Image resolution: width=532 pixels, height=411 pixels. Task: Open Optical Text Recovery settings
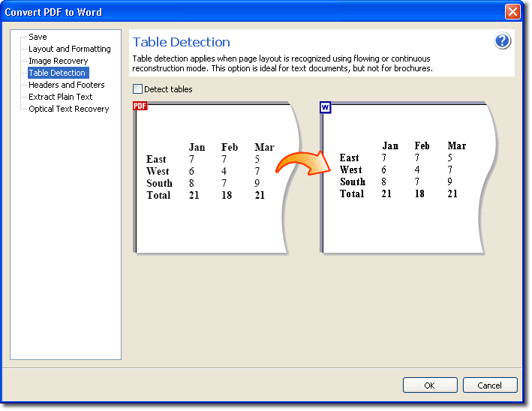click(68, 109)
